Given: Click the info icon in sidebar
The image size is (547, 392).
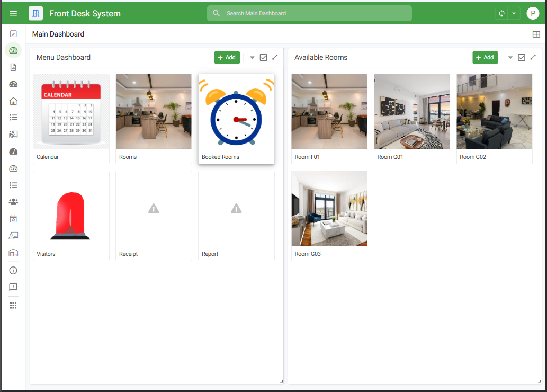Looking at the screenshot, I should (13, 270).
